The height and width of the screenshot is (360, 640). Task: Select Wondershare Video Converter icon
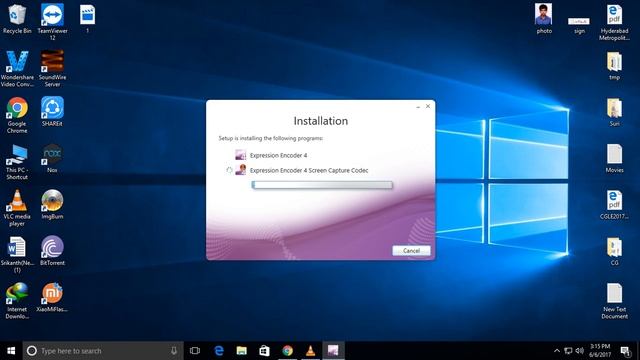click(x=17, y=68)
